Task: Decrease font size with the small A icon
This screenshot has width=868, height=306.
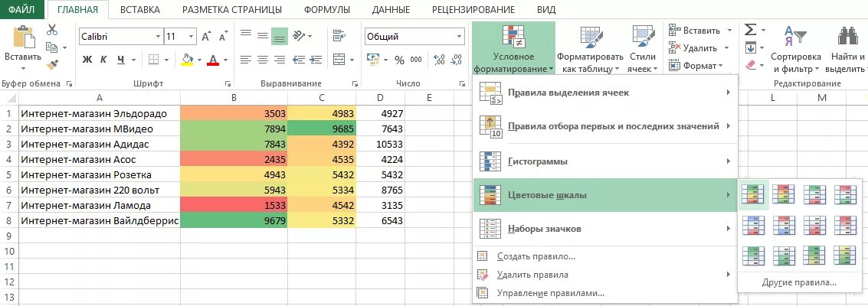Action: pos(223,37)
